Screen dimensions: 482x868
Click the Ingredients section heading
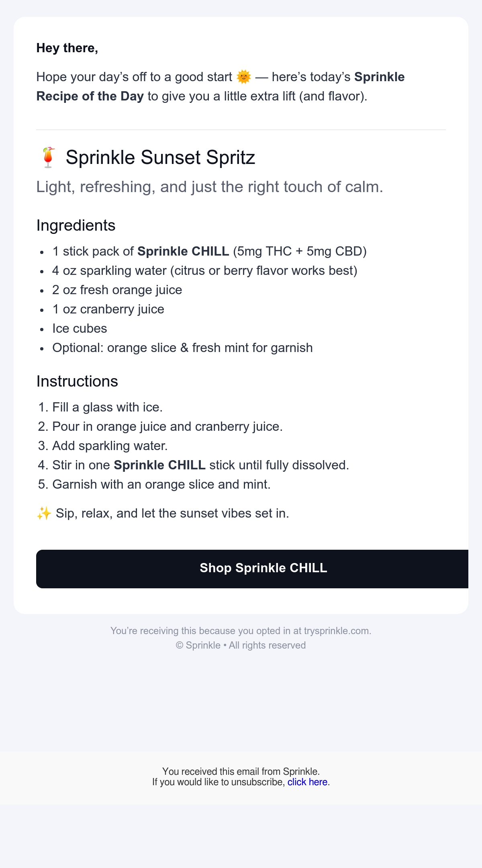[76, 225]
